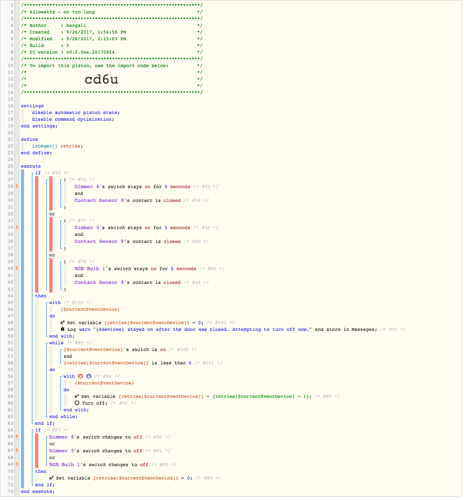The height and width of the screenshot is (500, 464).
Task: Select the import code 'cd6u'
Action: click(102, 80)
